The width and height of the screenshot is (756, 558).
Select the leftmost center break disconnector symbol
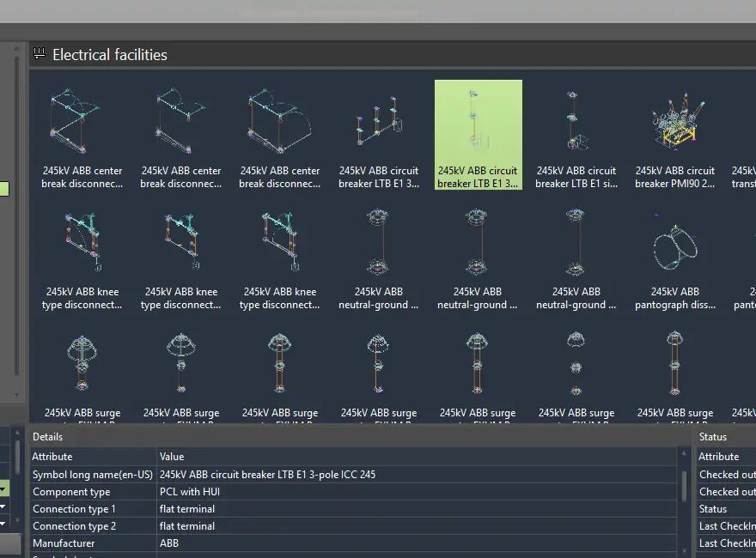[82, 135]
